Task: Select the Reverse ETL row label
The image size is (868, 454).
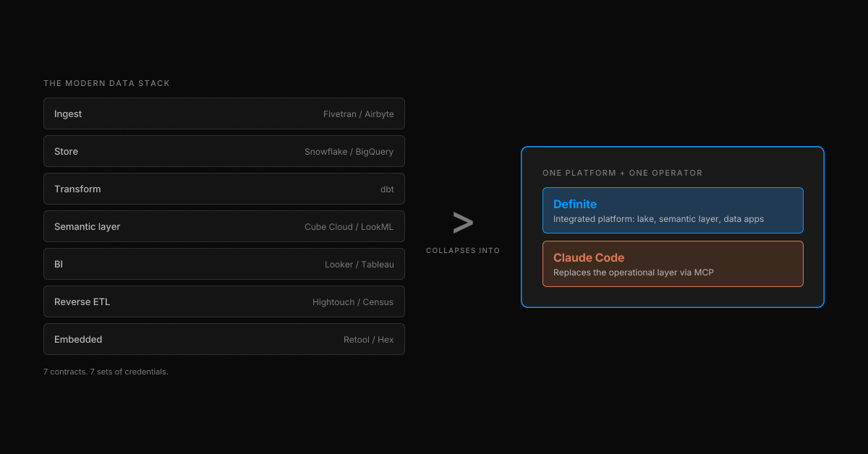Action: tap(82, 302)
